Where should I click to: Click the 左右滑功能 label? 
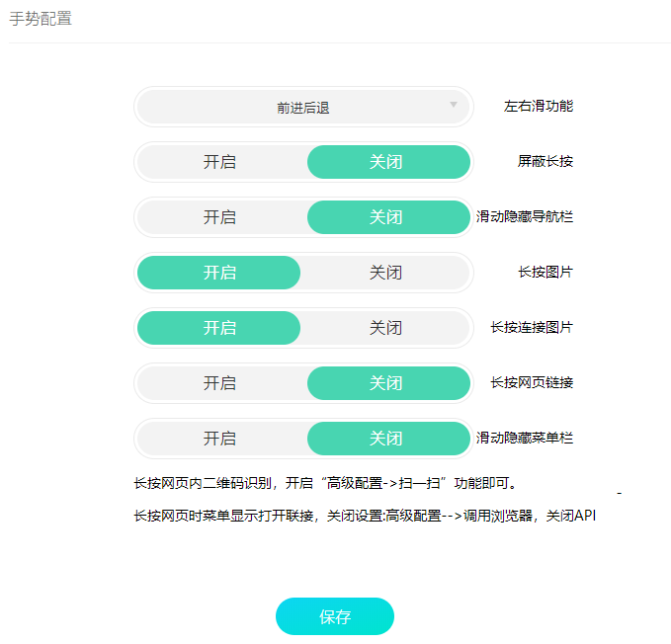(539, 106)
